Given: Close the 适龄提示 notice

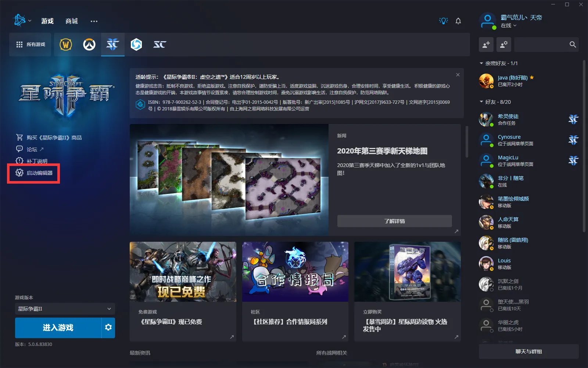Looking at the screenshot, I should pos(458,75).
